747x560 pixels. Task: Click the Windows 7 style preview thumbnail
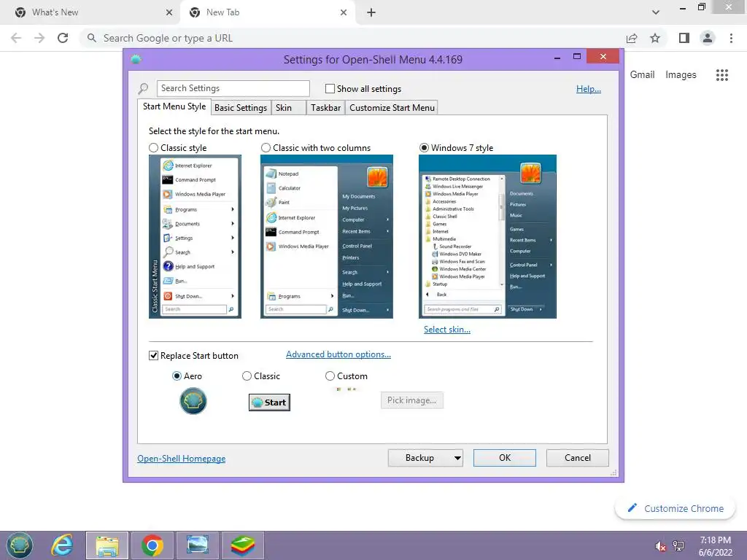click(487, 237)
